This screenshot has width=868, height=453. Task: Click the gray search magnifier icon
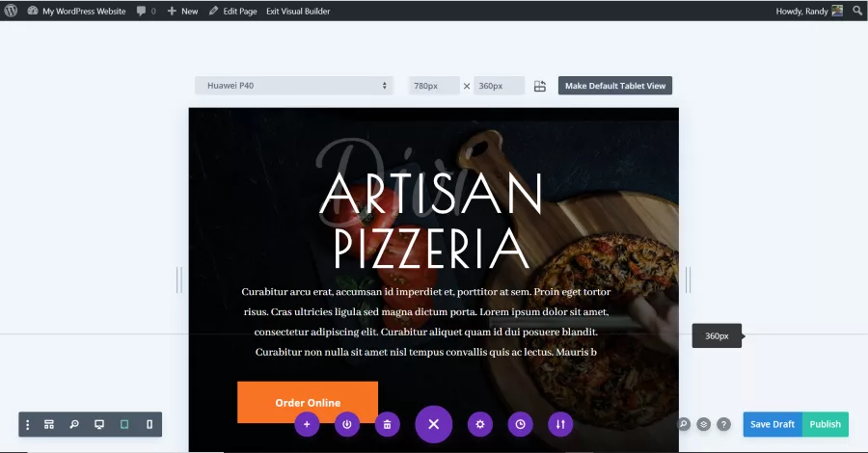click(x=684, y=424)
